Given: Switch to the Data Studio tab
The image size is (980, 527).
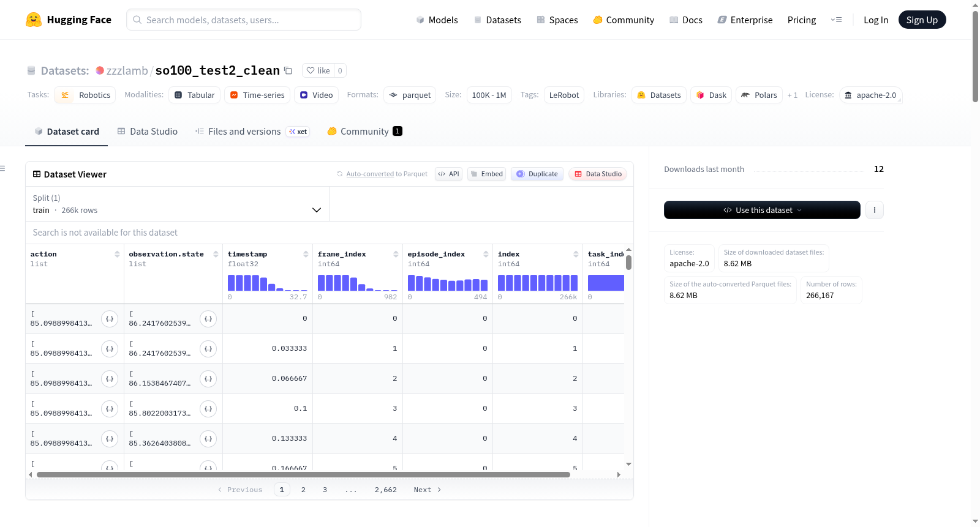Looking at the screenshot, I should (x=148, y=132).
